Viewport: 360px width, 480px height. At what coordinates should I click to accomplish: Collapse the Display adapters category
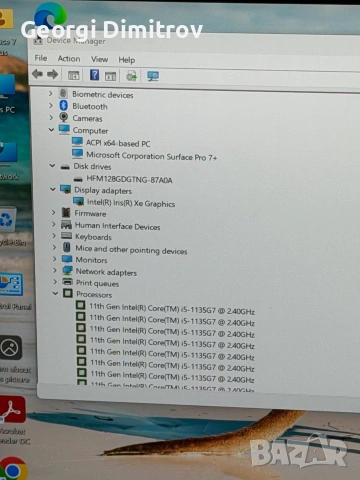coord(53,189)
